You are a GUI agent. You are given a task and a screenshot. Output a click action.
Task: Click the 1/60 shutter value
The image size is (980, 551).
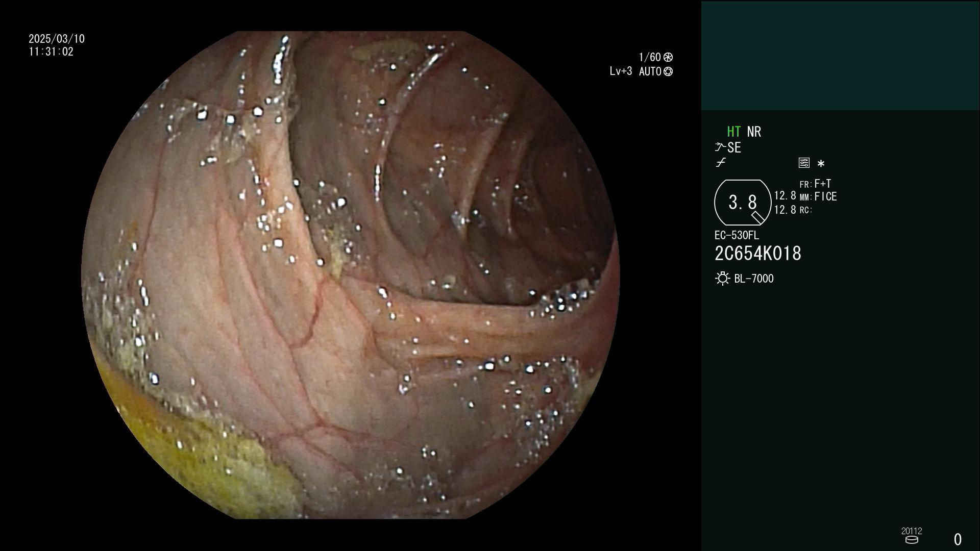[x=650, y=57]
